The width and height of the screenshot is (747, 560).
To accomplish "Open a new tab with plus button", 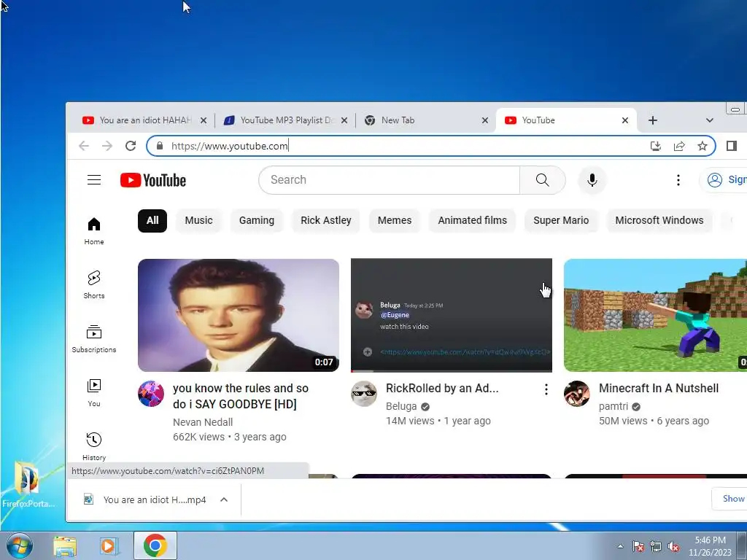I will (x=653, y=120).
